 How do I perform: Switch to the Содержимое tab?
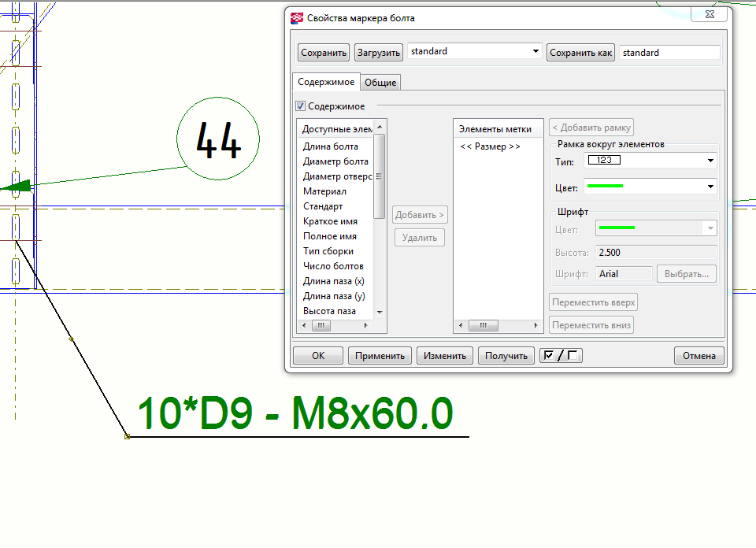click(x=326, y=82)
